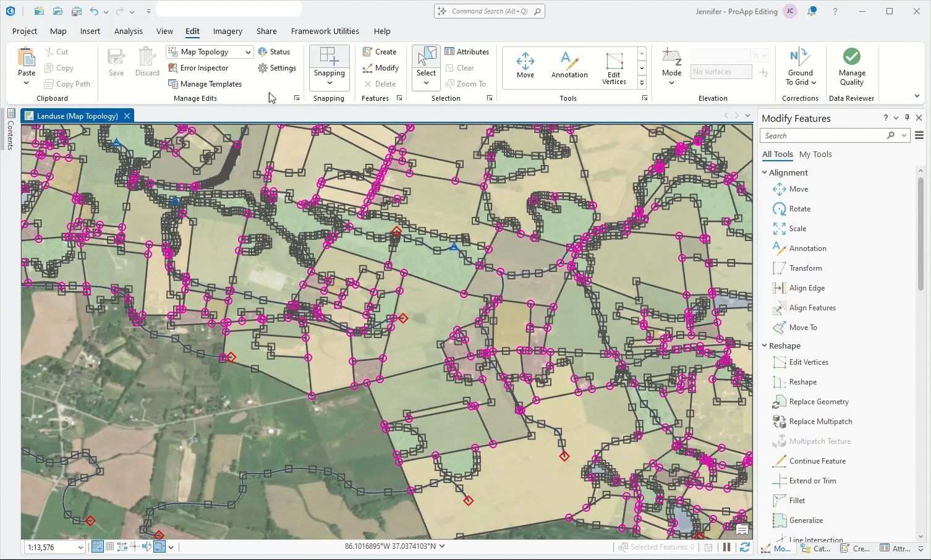
Task: Open the Imagery ribbon tab
Action: (227, 32)
